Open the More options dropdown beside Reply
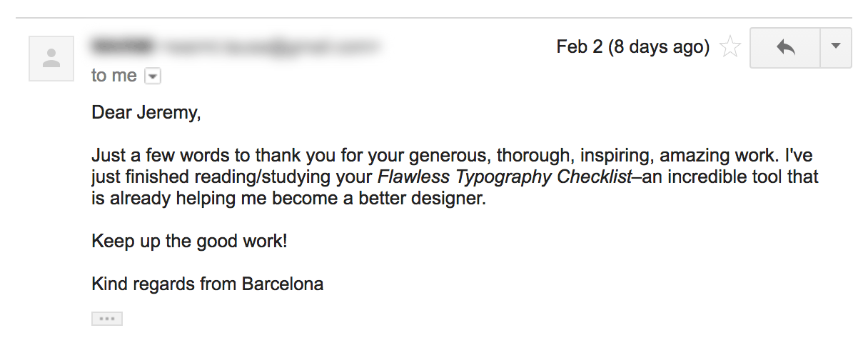868x343 pixels. coord(837,46)
